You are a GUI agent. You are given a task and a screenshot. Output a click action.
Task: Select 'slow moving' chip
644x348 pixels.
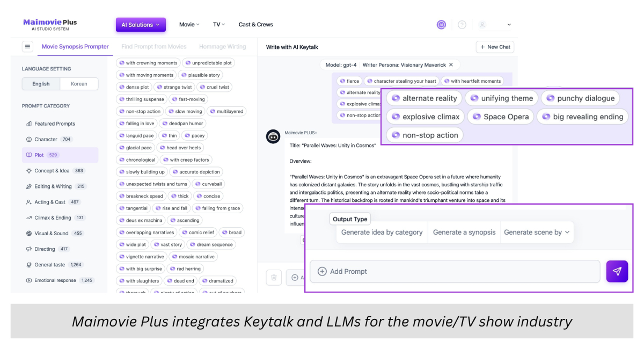coord(185,112)
